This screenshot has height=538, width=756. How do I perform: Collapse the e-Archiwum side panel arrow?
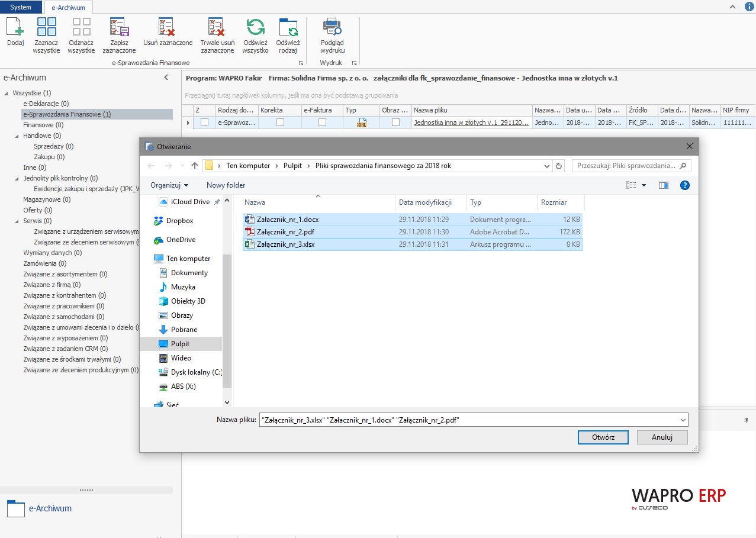pos(166,78)
